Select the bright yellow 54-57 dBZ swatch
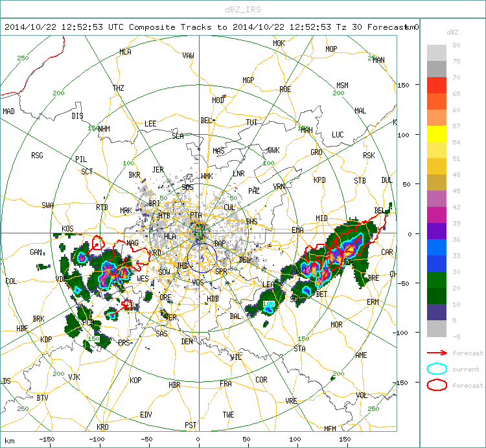486x448 pixels. (x=437, y=134)
